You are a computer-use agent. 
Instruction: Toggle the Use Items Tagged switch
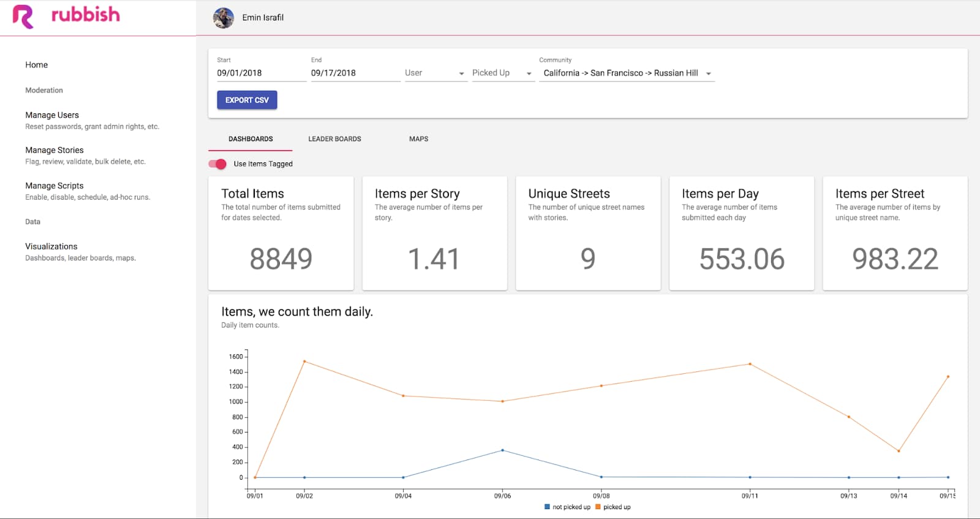point(217,164)
